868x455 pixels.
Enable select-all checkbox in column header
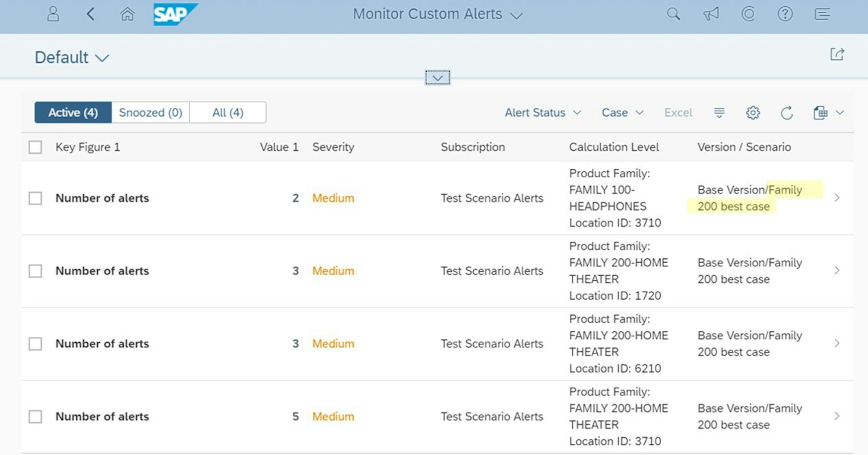click(36, 147)
